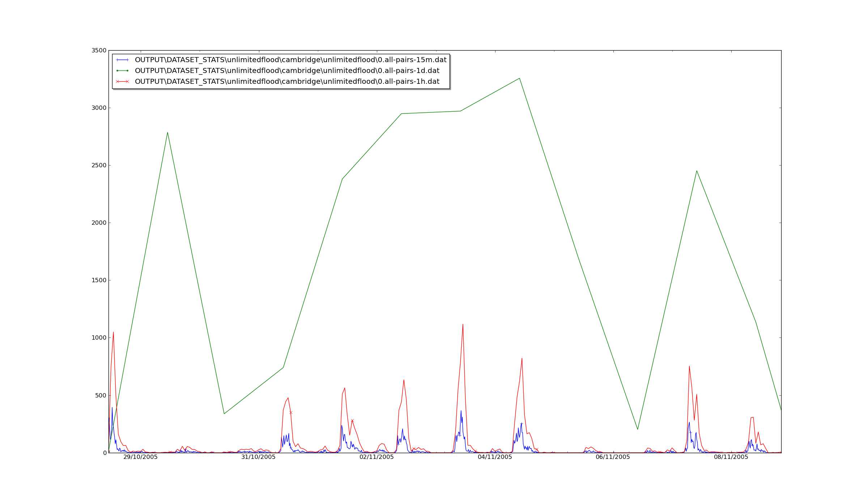Select the all-pairs-1h.dat legend label
Screen dimensions: 868x503
pyautogui.click(x=287, y=82)
